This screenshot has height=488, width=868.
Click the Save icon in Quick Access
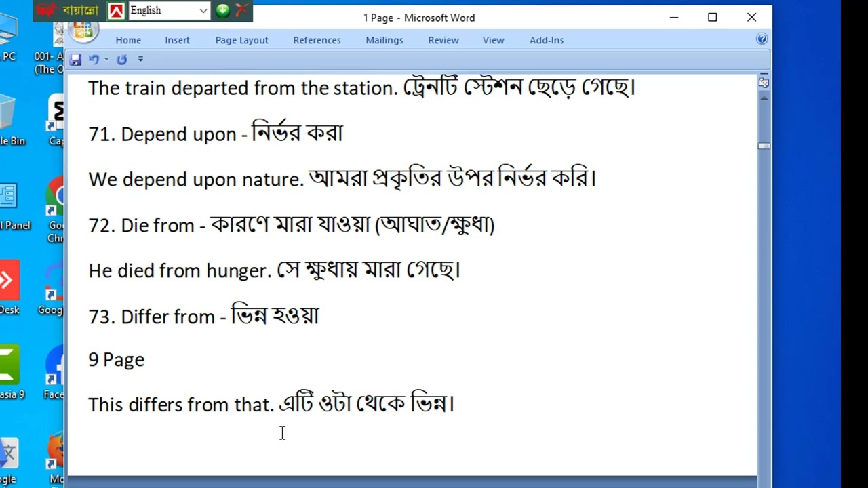(x=76, y=60)
